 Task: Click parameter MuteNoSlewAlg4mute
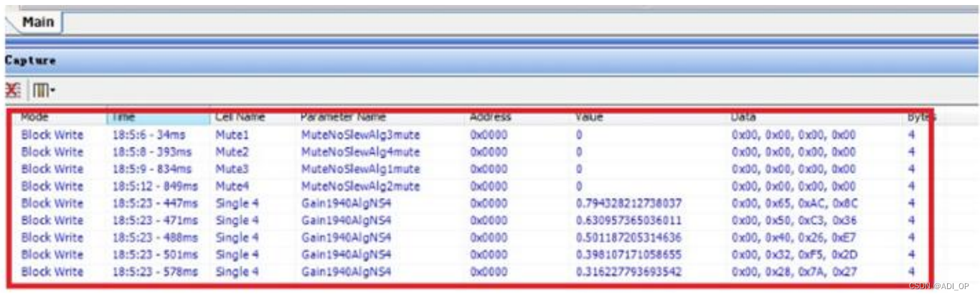360,152
